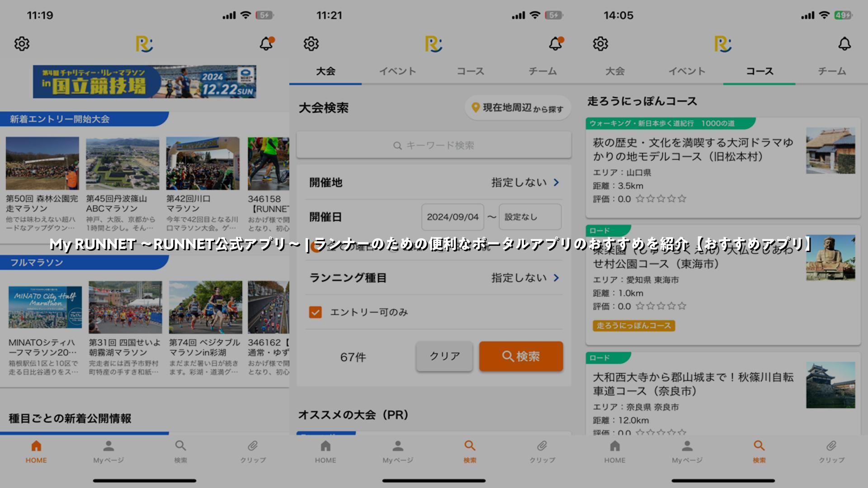Tap the orange 検索 button

pyautogui.click(x=521, y=356)
